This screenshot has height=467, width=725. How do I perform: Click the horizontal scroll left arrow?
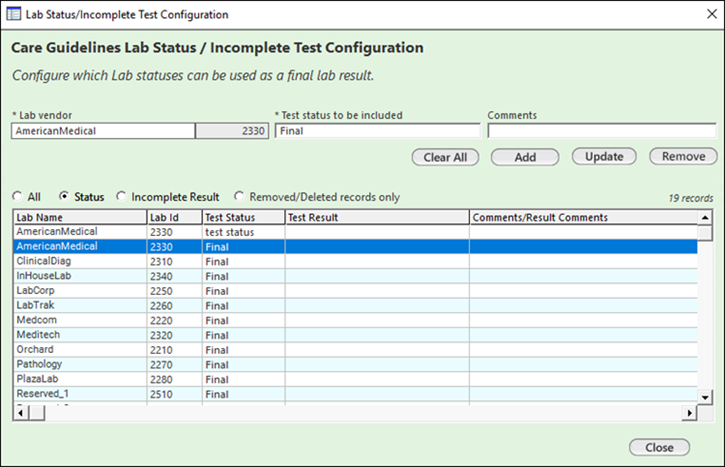(20, 412)
